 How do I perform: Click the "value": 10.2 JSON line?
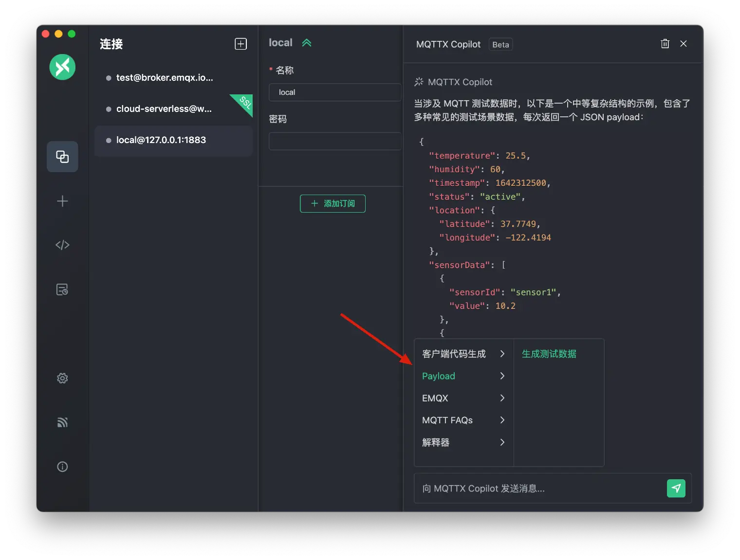tap(482, 306)
